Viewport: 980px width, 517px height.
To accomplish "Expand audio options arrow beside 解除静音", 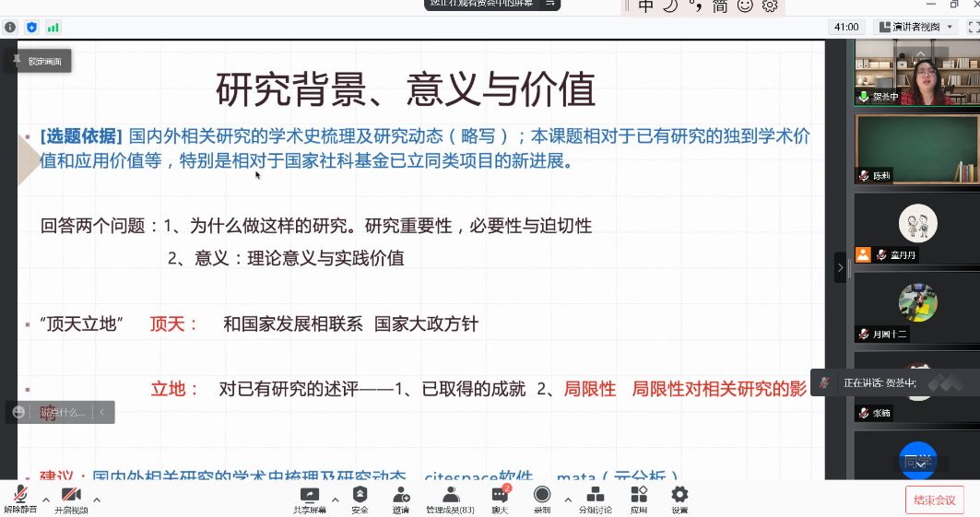I will (45, 500).
